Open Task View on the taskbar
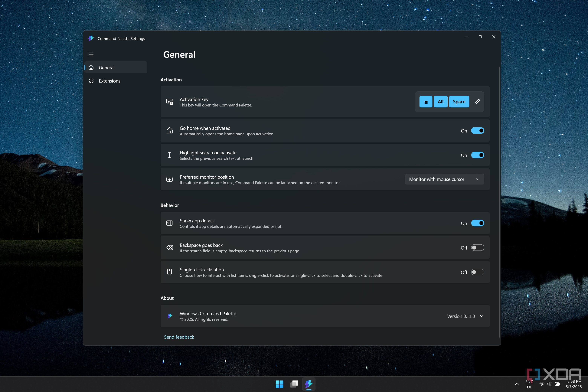588x392 pixels. 294,384
